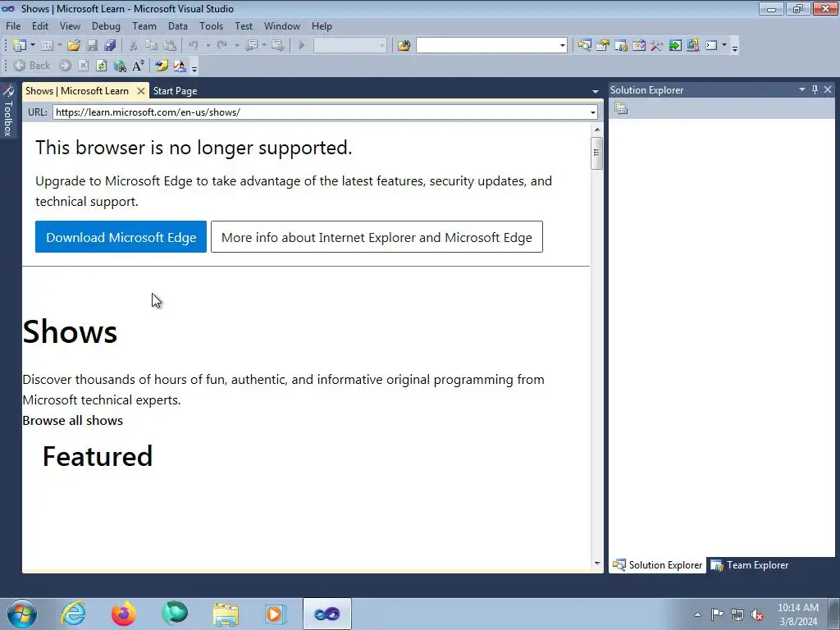This screenshot has height=630, width=840.
Task: Click the Solution Explorer panel toolbar icon
Action: click(x=621, y=109)
